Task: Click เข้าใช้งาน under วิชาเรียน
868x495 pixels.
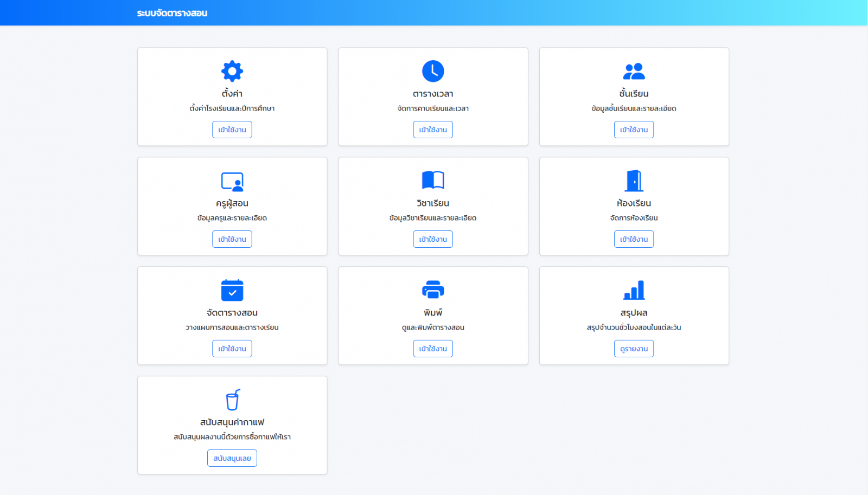Action: 433,239
